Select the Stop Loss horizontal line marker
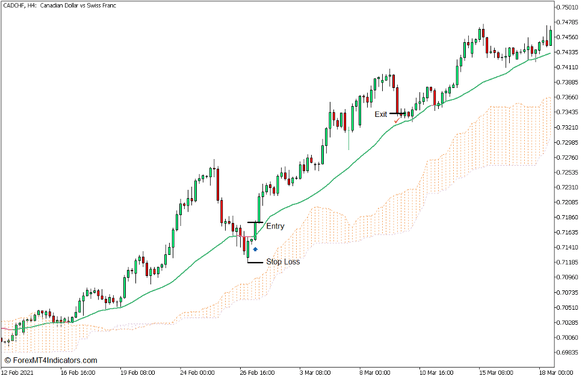The image size is (588, 379). pyautogui.click(x=255, y=262)
